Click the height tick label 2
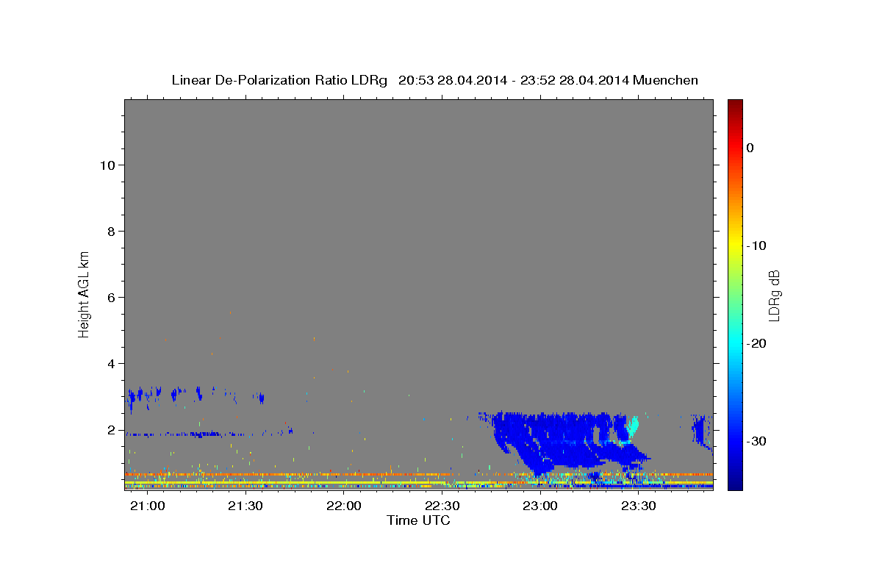 click(112, 430)
